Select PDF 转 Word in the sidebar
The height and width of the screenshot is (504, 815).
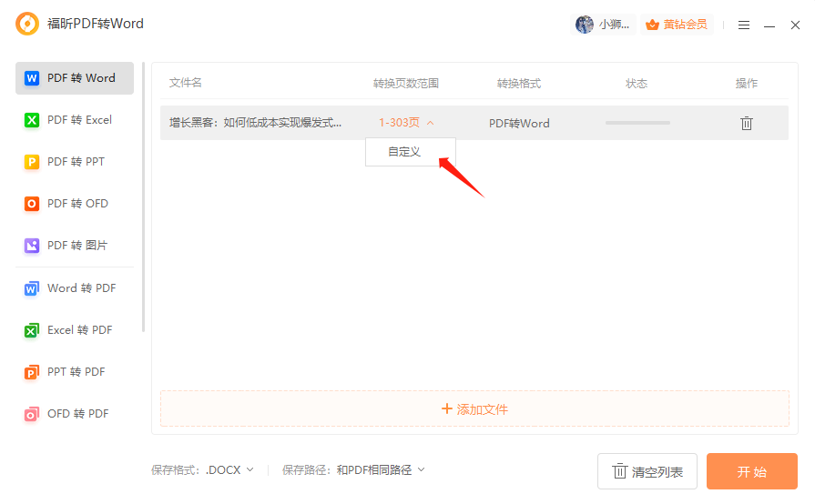click(x=75, y=78)
